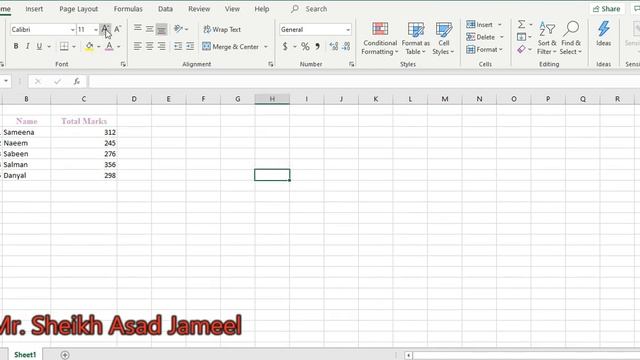Select Middle Align icon
640x360 pixels.
tap(150, 29)
